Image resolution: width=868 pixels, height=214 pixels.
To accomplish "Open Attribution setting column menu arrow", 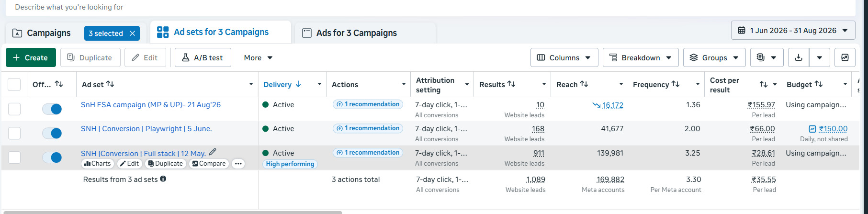I will pyautogui.click(x=467, y=84).
